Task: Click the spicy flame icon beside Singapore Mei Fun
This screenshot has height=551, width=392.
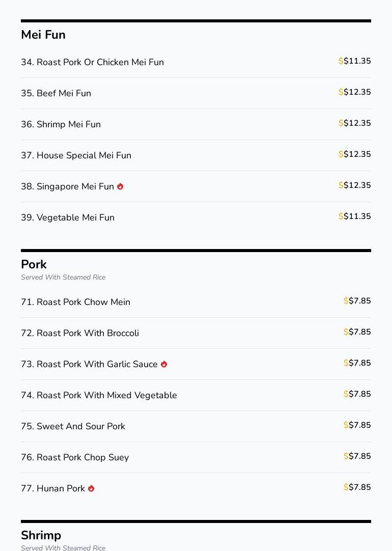Action: 120,186
